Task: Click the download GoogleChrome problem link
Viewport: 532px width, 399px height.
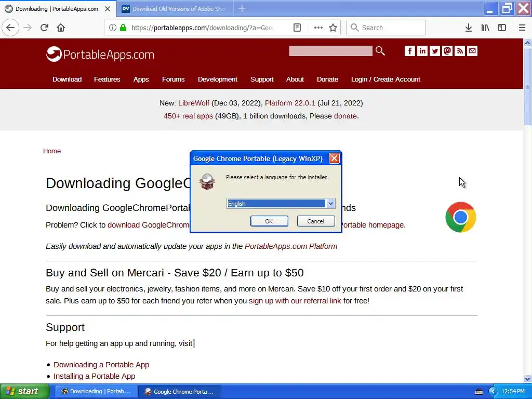Action: pos(148,225)
